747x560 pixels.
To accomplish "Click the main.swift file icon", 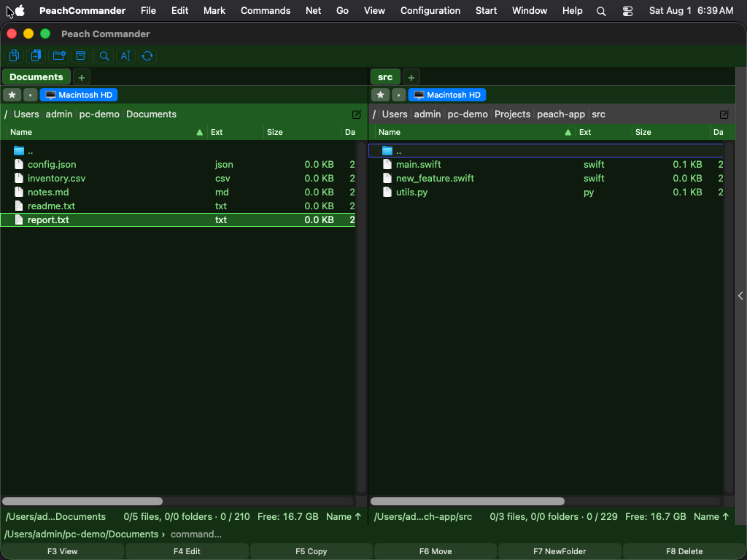I will click(387, 164).
